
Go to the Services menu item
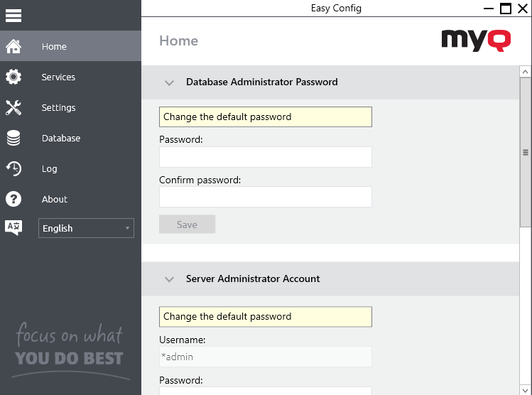tap(58, 77)
